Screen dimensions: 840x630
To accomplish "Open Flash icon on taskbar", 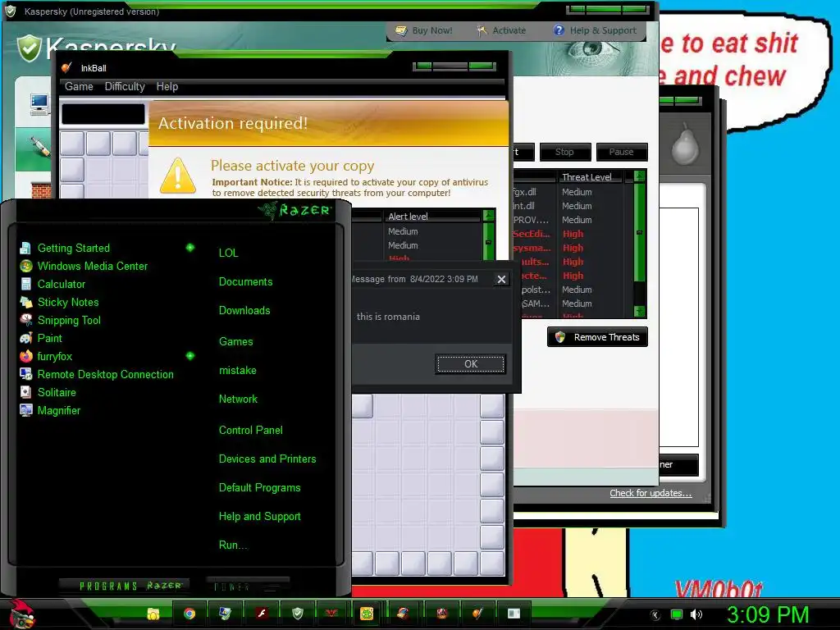I will pyautogui.click(x=262, y=614).
